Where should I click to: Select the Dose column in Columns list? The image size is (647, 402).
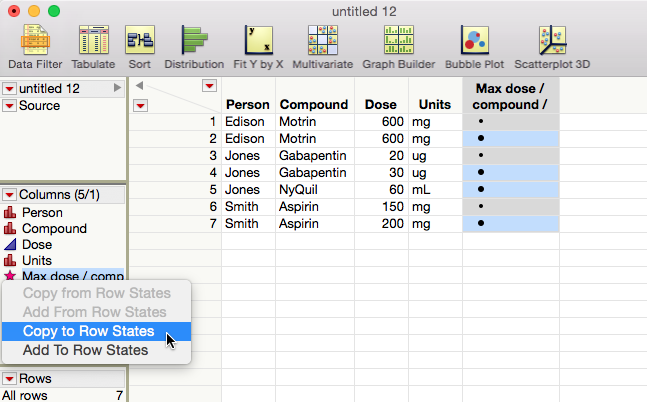(x=37, y=244)
